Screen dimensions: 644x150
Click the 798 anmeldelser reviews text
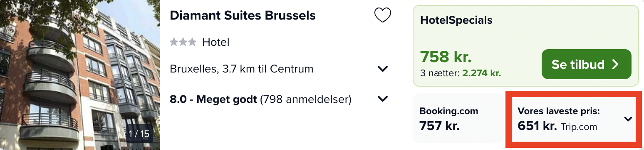pyautogui.click(x=306, y=100)
